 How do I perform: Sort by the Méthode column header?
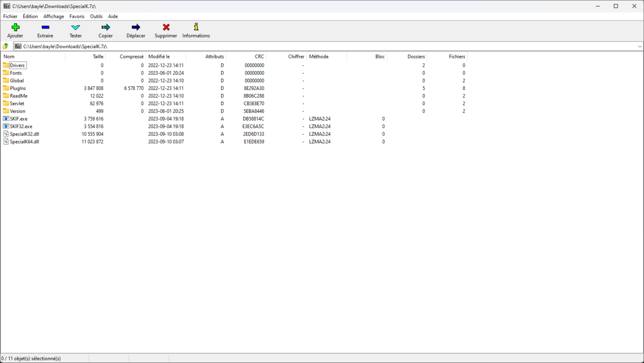click(327, 56)
